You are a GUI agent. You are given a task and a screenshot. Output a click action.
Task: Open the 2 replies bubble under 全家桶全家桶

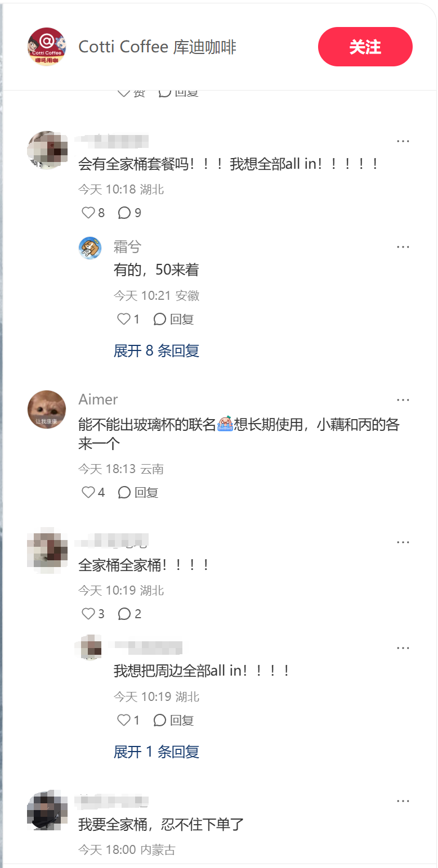(x=129, y=614)
